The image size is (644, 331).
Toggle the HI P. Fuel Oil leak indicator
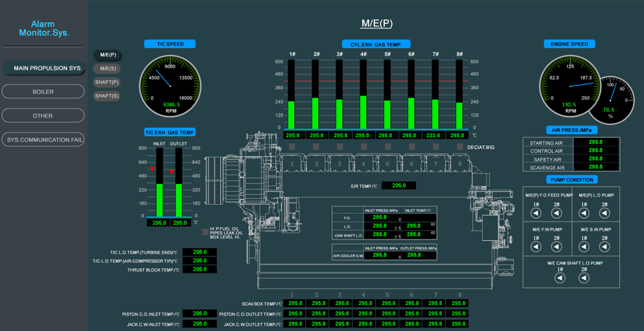coord(205,232)
